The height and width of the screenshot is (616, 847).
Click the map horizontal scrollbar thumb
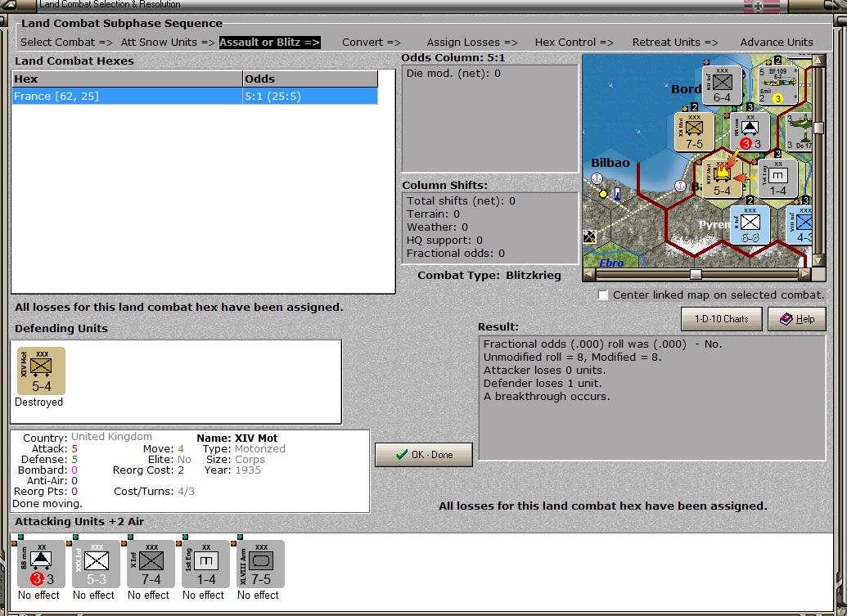pos(696,274)
